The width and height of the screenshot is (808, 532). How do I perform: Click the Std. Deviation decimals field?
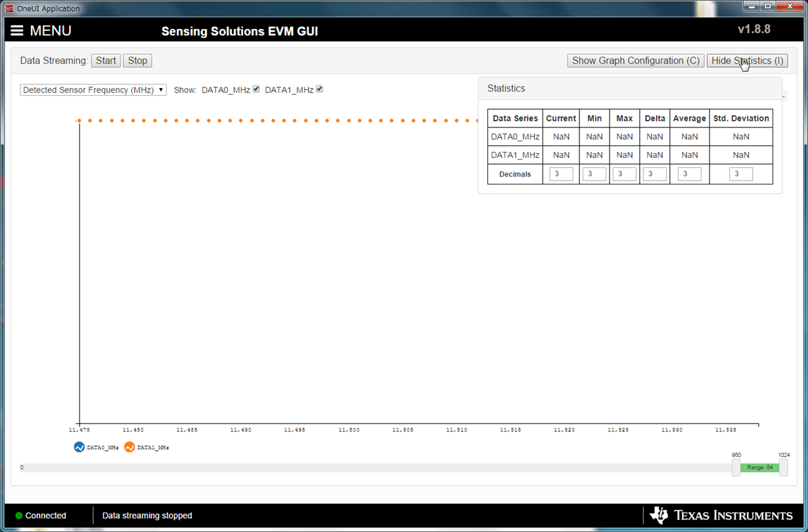click(741, 174)
